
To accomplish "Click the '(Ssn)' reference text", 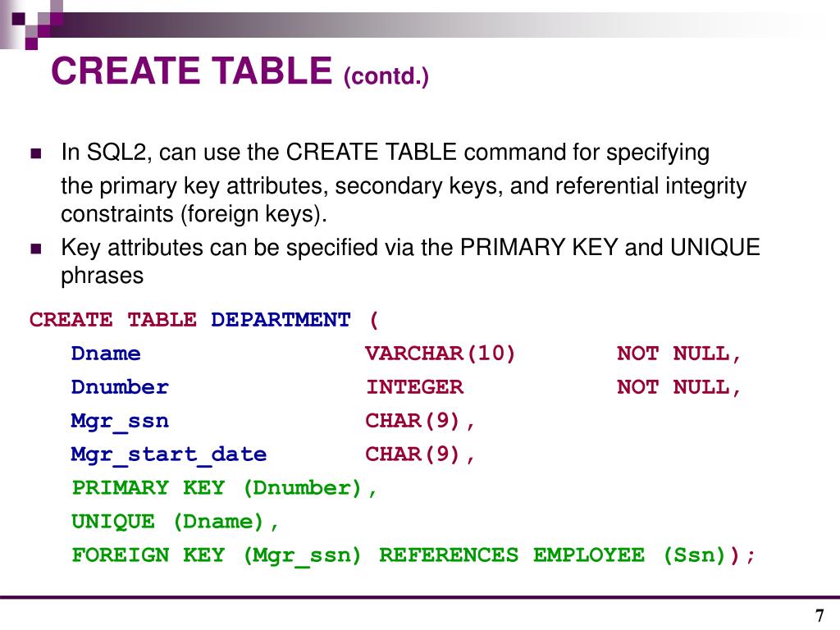I will (696, 555).
